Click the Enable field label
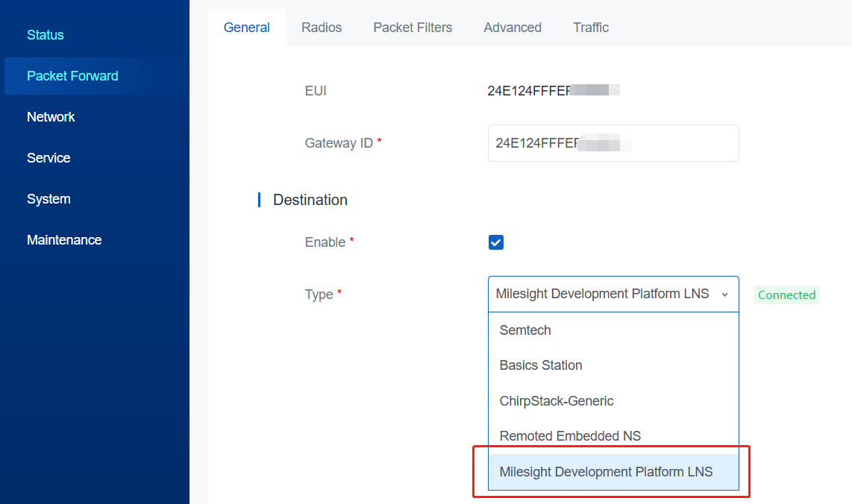 (325, 242)
